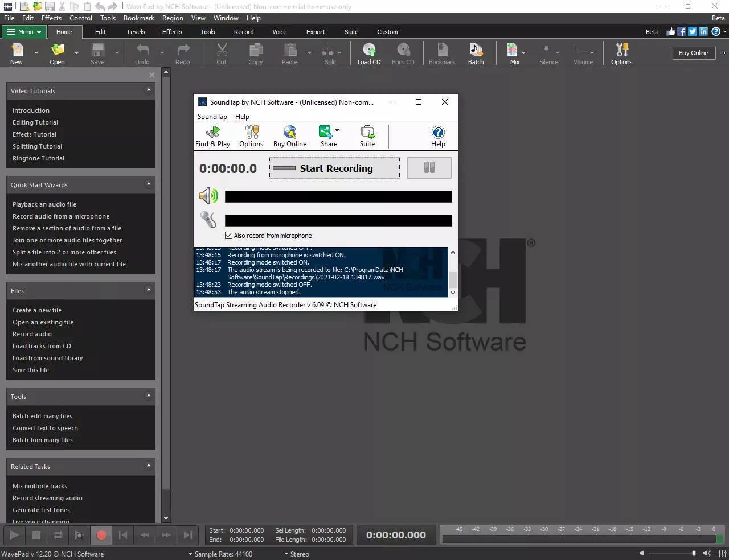This screenshot has width=729, height=560.
Task: Open the Stereo channel dropdown
Action: [297, 554]
